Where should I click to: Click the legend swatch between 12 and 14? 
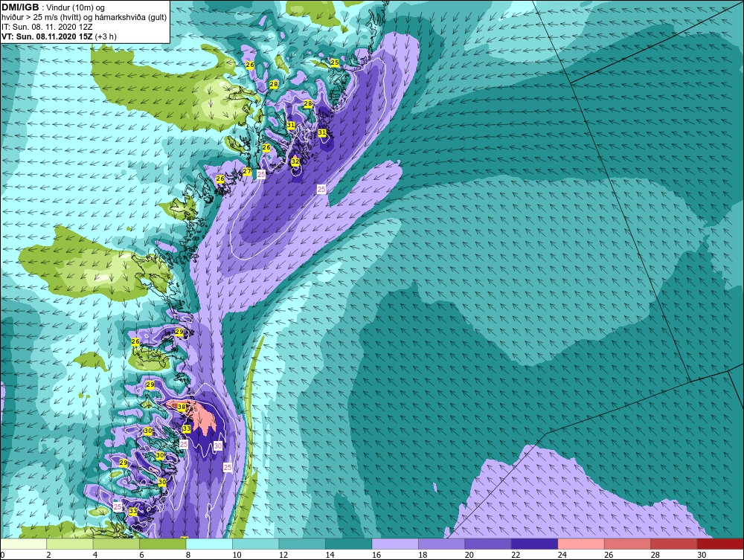point(302,544)
